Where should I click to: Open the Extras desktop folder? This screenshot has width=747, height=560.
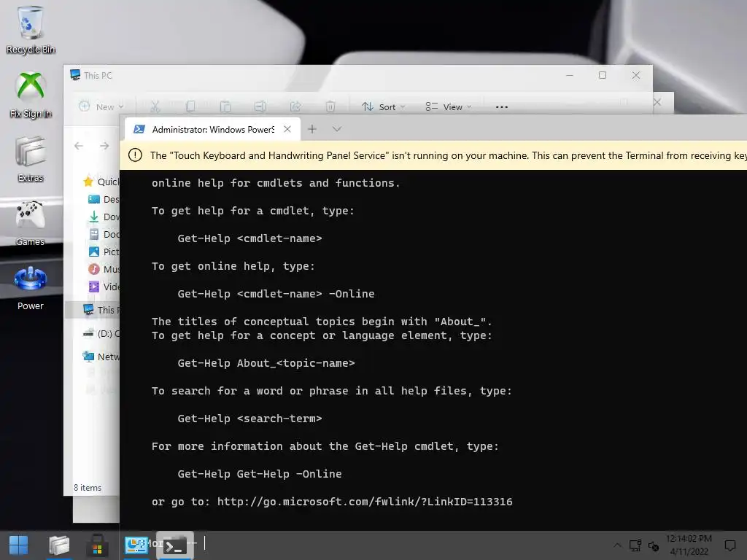click(x=31, y=158)
